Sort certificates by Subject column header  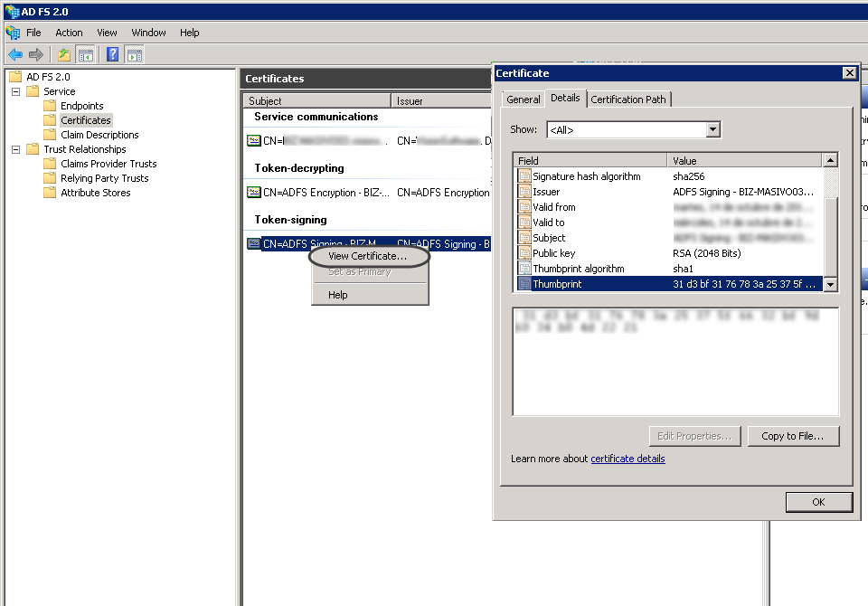coord(317,100)
